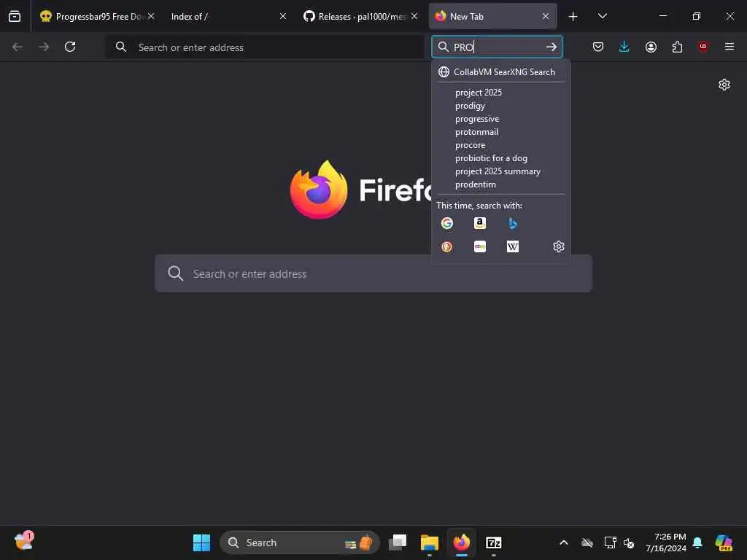The image size is (747, 560).
Task: Click the OneDrive tray icon
Action: pos(587,542)
